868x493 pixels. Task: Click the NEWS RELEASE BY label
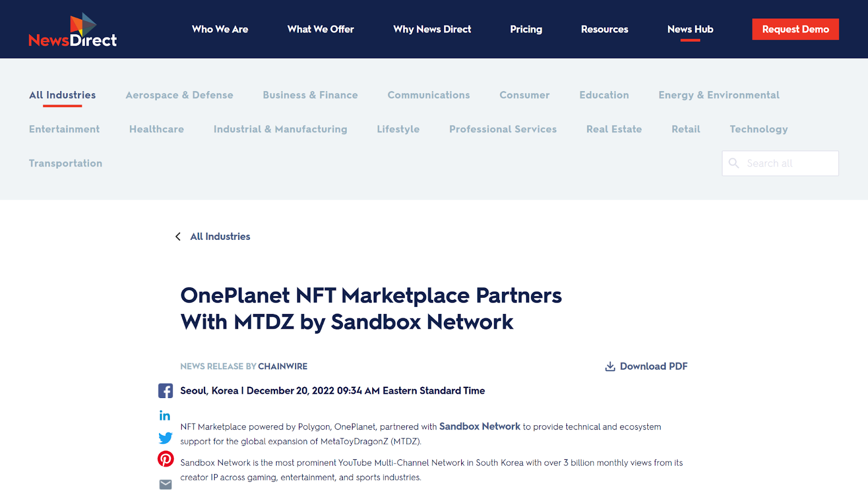(218, 367)
